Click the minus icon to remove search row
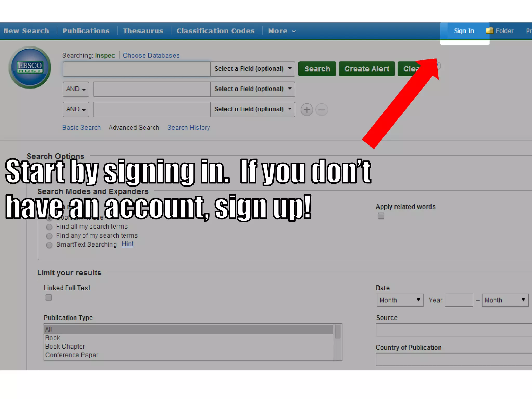532x399 pixels. point(322,110)
